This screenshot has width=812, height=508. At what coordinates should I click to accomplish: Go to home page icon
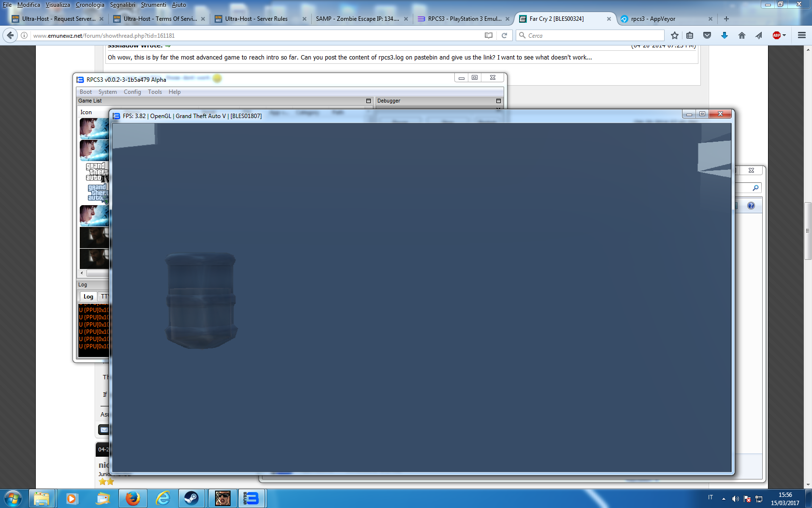tap(742, 35)
